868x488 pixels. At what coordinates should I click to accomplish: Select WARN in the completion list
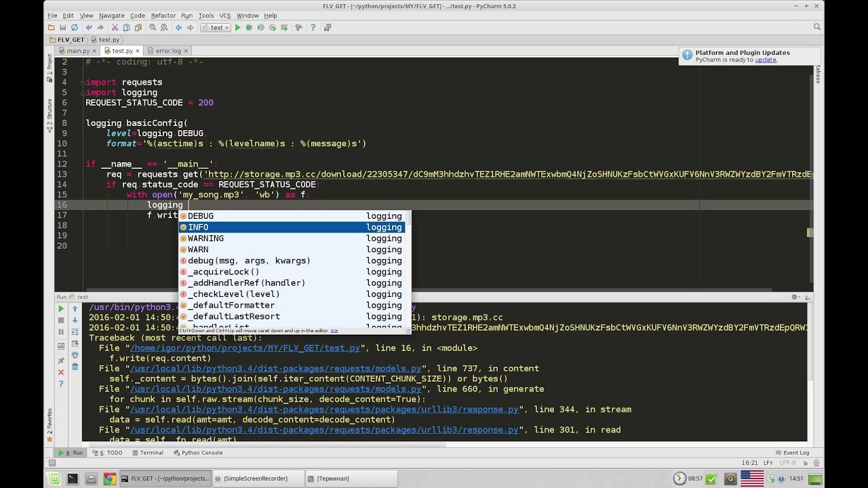point(292,249)
